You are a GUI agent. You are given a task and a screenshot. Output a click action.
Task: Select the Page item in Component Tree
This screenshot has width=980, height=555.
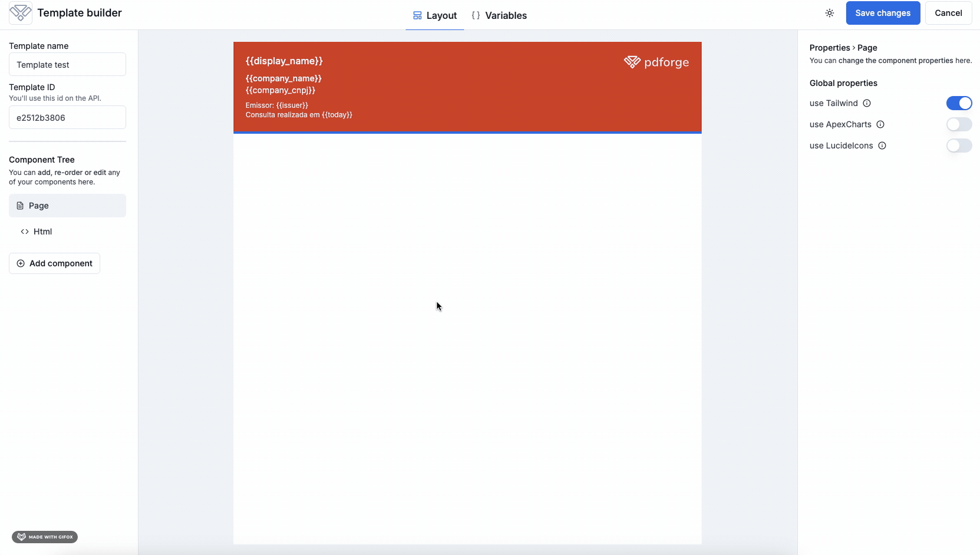[x=67, y=206]
